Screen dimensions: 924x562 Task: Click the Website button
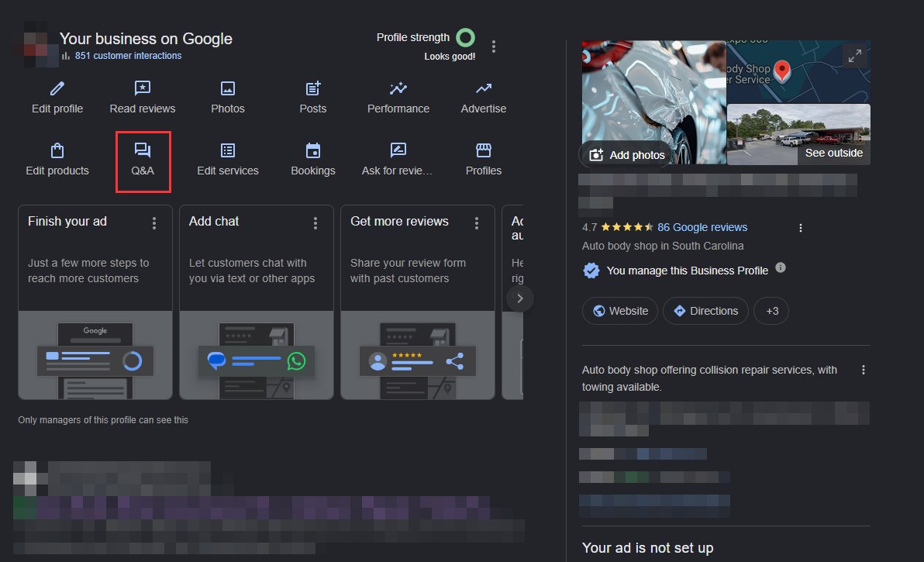[620, 311]
